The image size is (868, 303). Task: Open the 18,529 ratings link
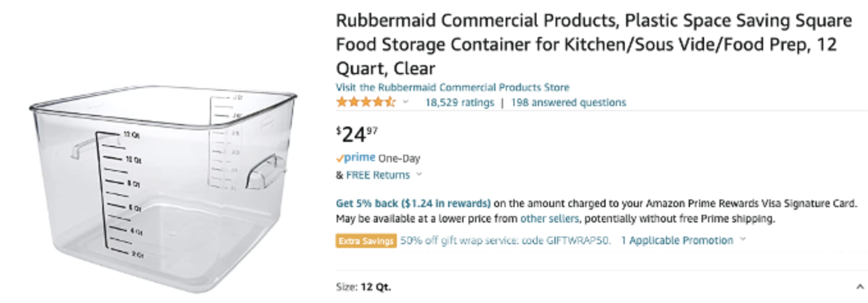(459, 102)
